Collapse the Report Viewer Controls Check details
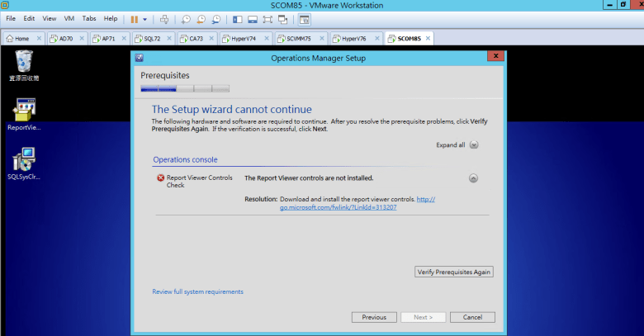The height and width of the screenshot is (336, 644). pyautogui.click(x=474, y=177)
